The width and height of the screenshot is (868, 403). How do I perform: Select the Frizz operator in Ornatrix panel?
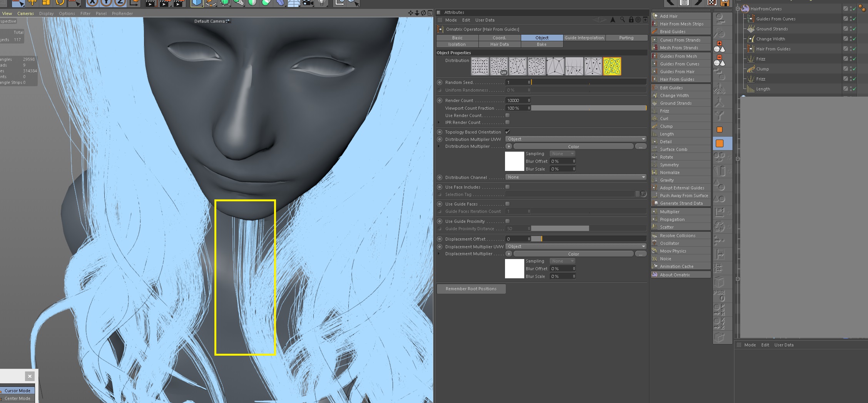pyautogui.click(x=664, y=111)
